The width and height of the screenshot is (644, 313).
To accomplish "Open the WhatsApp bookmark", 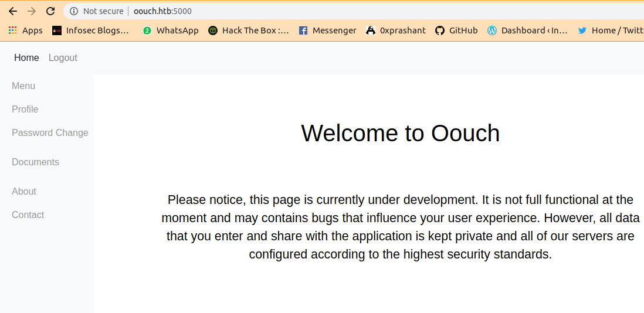I will point(171,30).
